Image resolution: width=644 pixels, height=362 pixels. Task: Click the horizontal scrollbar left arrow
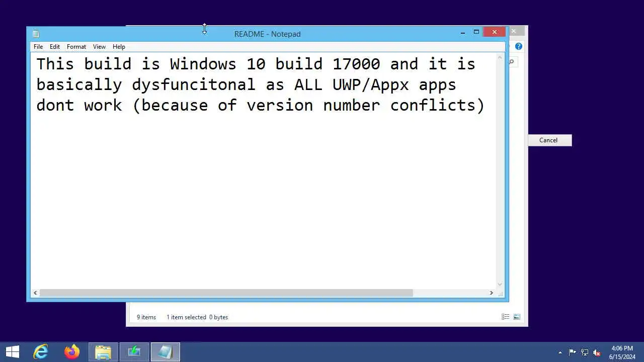tap(35, 293)
